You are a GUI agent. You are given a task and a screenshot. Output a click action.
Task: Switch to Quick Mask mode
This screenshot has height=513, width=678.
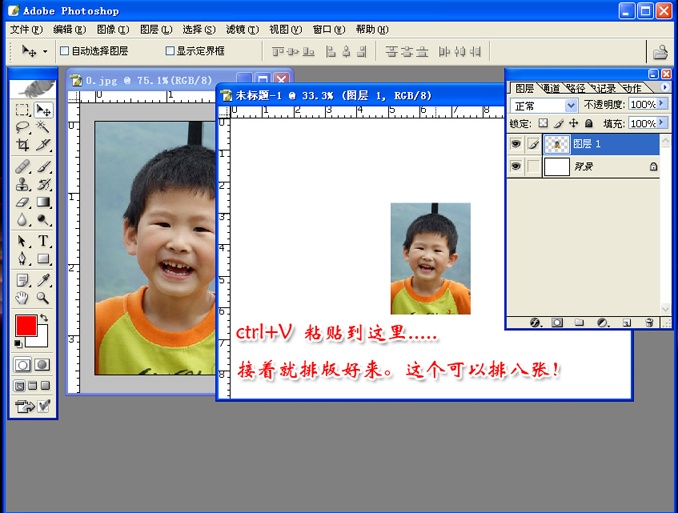tap(42, 365)
